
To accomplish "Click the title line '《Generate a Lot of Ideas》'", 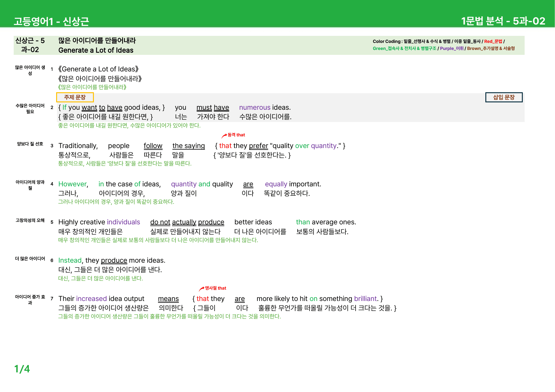I will click(x=98, y=69).
